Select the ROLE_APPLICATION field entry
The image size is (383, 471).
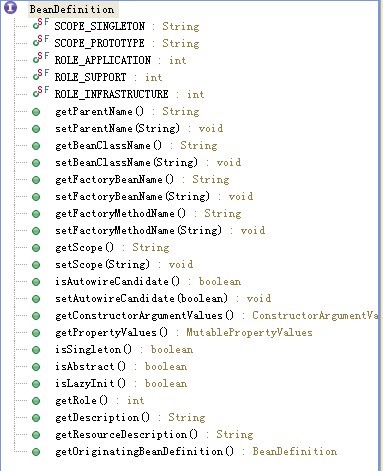pyautogui.click(x=120, y=60)
